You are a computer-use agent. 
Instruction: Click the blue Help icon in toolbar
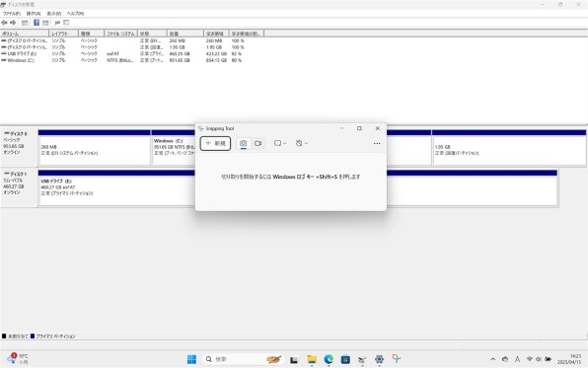(37, 23)
